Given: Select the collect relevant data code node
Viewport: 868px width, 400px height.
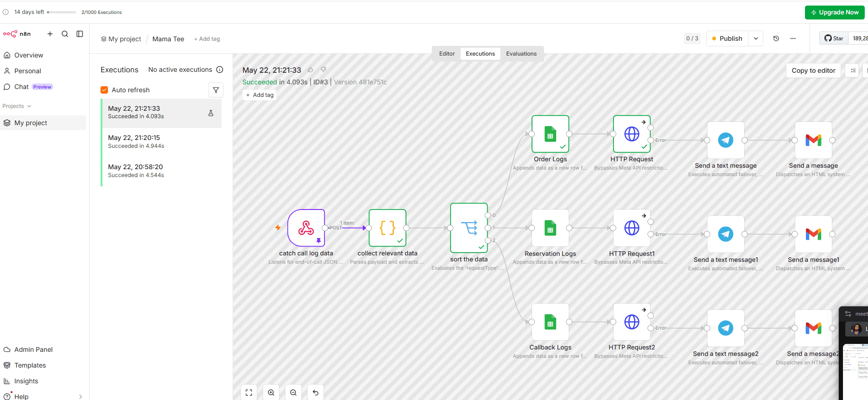Looking at the screenshot, I should [387, 228].
